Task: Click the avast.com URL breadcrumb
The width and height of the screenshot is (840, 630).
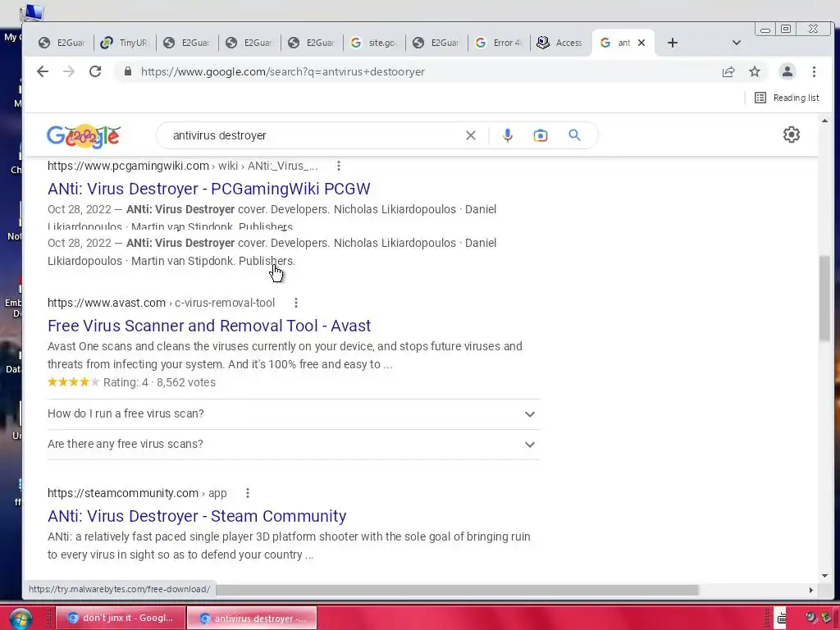Action: pos(162,304)
